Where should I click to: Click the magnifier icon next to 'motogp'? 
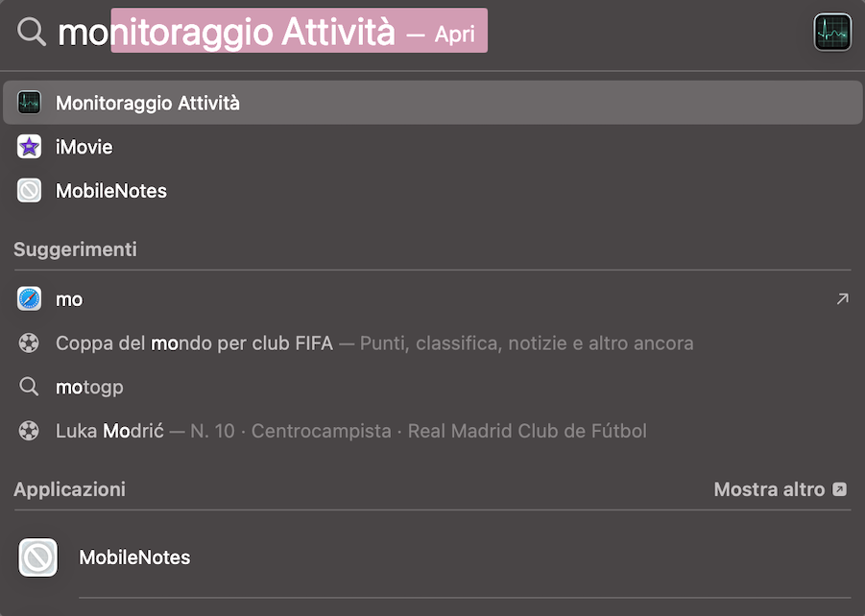(x=28, y=387)
